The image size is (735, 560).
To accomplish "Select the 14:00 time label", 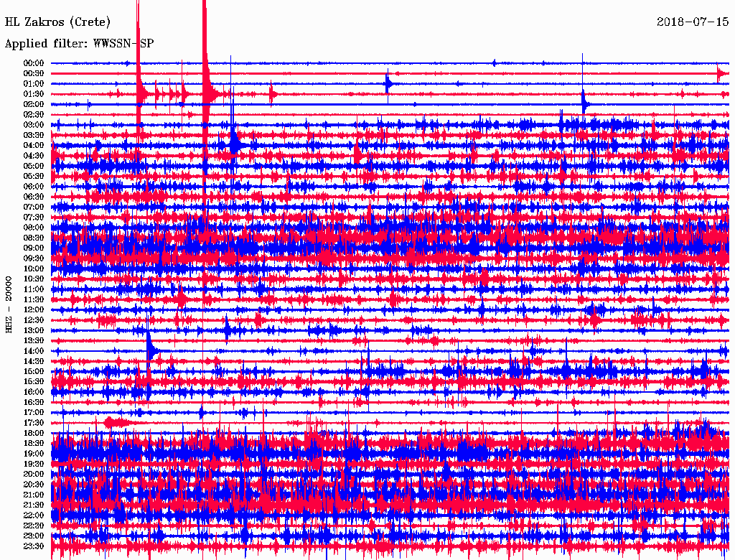I will 34,351.
